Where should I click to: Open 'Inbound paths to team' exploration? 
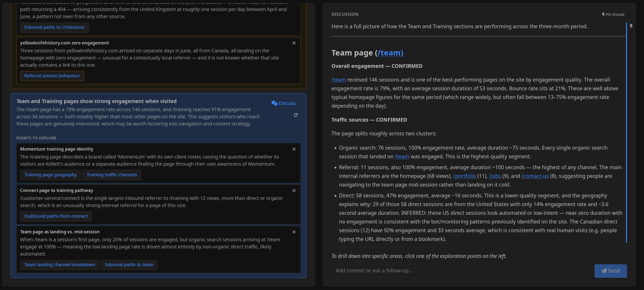click(129, 265)
